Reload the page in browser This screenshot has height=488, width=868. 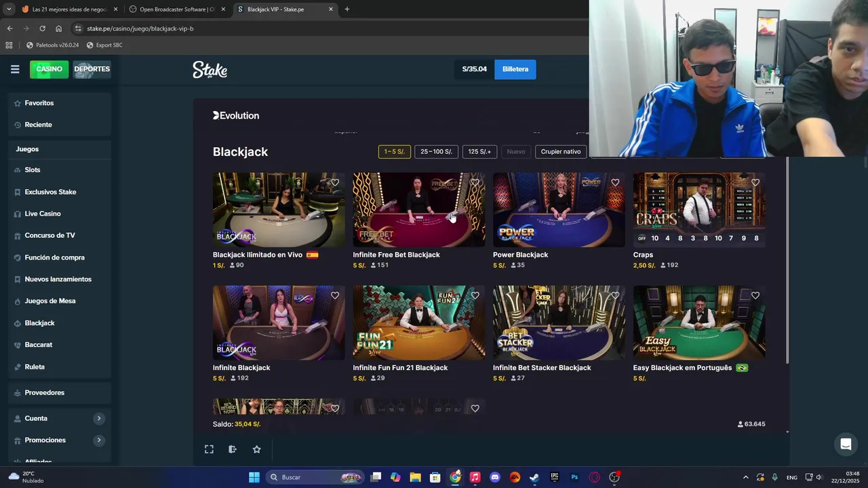click(x=42, y=28)
